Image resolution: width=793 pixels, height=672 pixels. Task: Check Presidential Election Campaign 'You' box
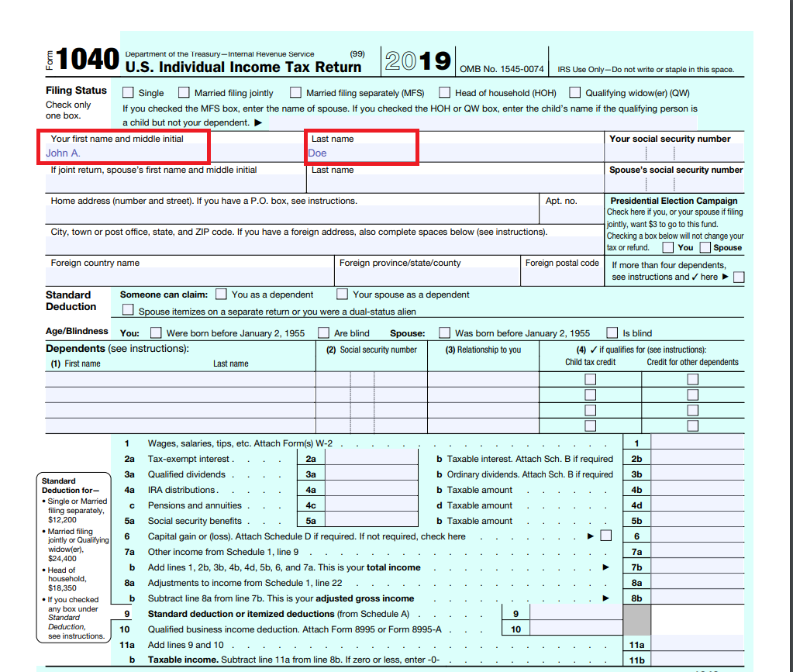(x=668, y=247)
